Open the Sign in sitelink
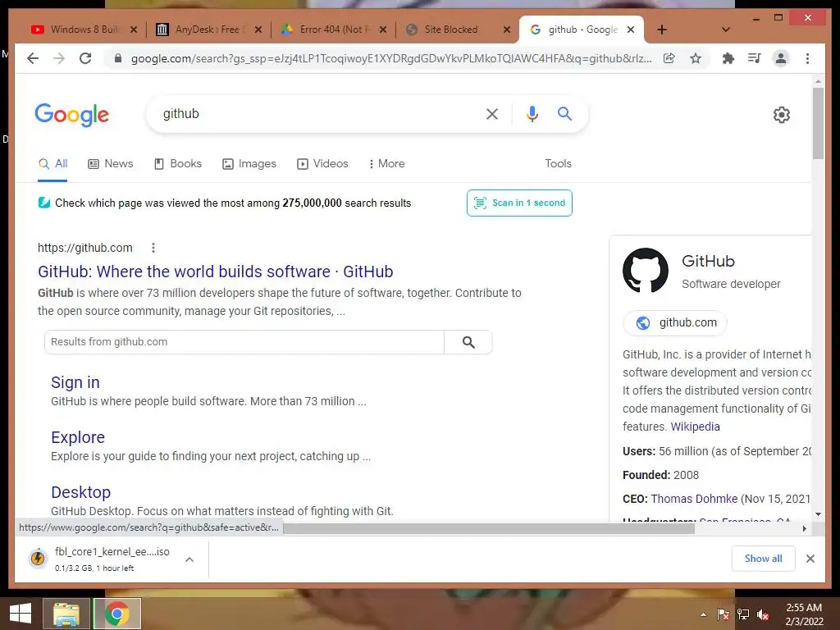 [75, 382]
